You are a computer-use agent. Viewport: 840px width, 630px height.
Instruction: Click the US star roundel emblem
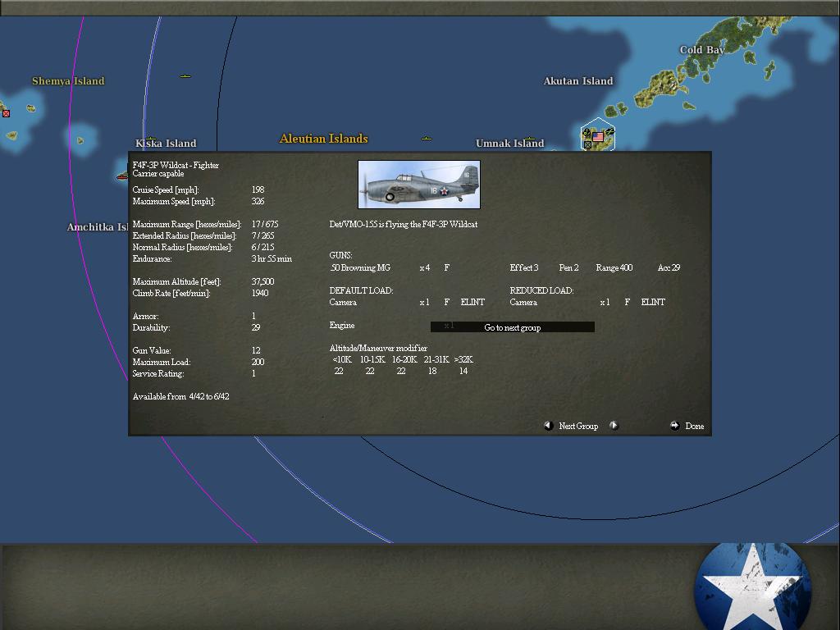pyautogui.click(x=752, y=587)
